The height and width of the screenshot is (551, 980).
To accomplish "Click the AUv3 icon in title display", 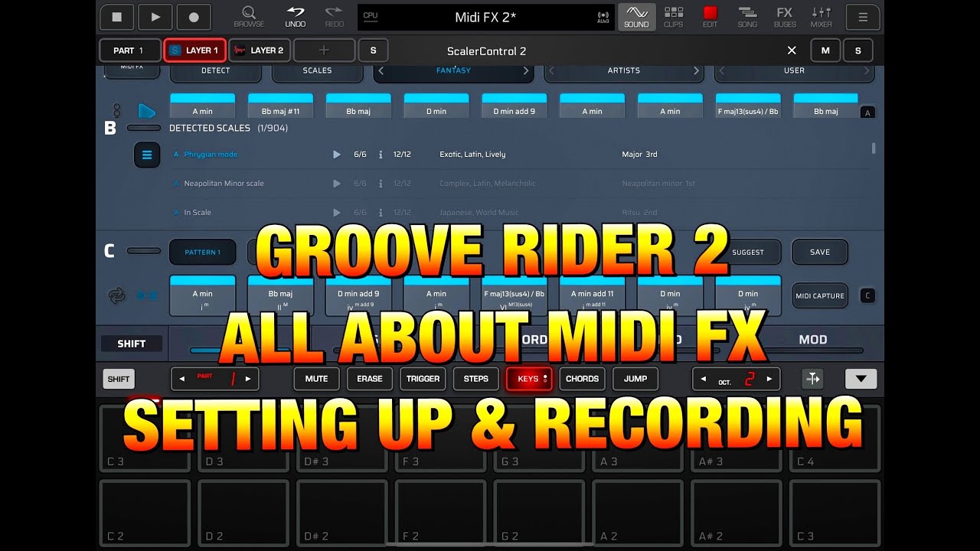I will pyautogui.click(x=603, y=17).
